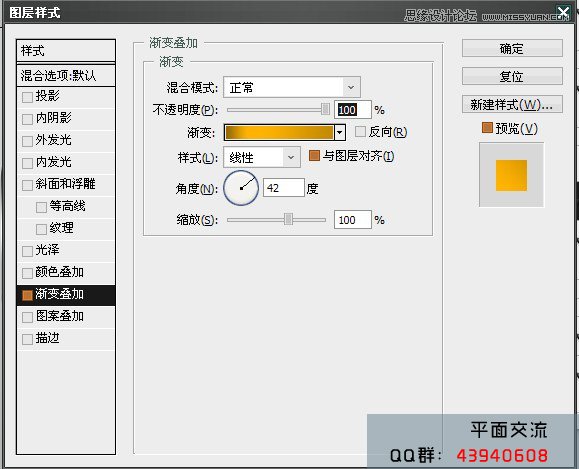Open the gradient picker dropdown arrow
This screenshot has height=469, width=579.
pos(340,132)
